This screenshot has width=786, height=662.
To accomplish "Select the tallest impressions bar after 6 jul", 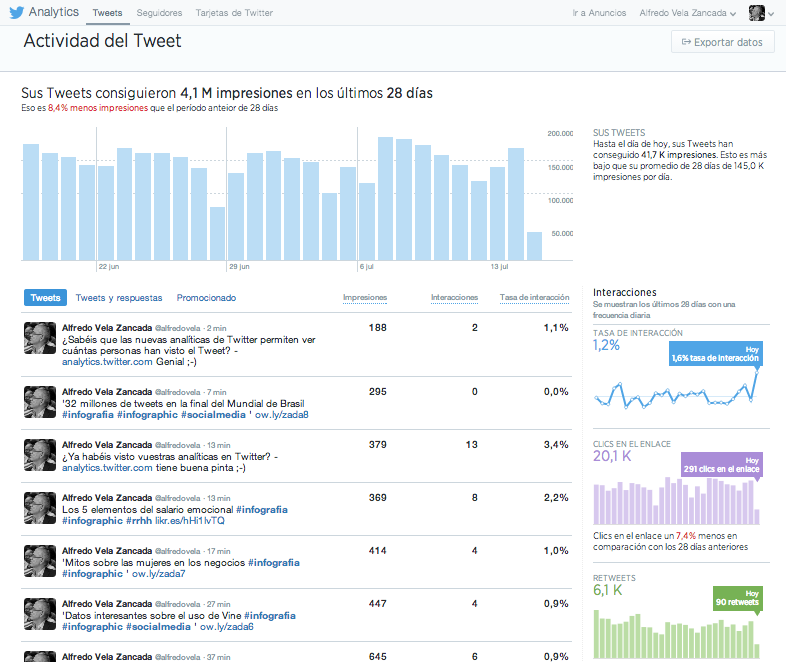I will click(x=385, y=198).
